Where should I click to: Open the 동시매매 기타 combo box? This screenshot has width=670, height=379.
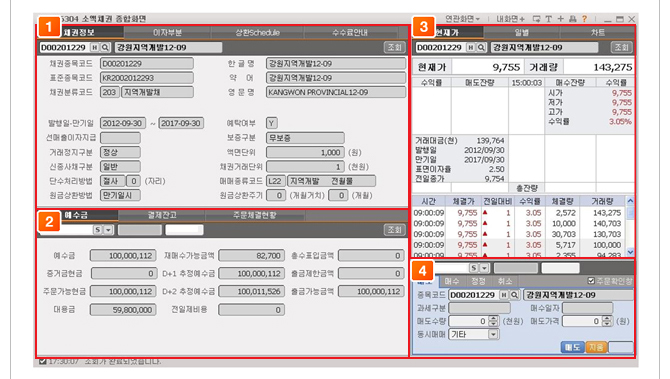[x=474, y=334]
